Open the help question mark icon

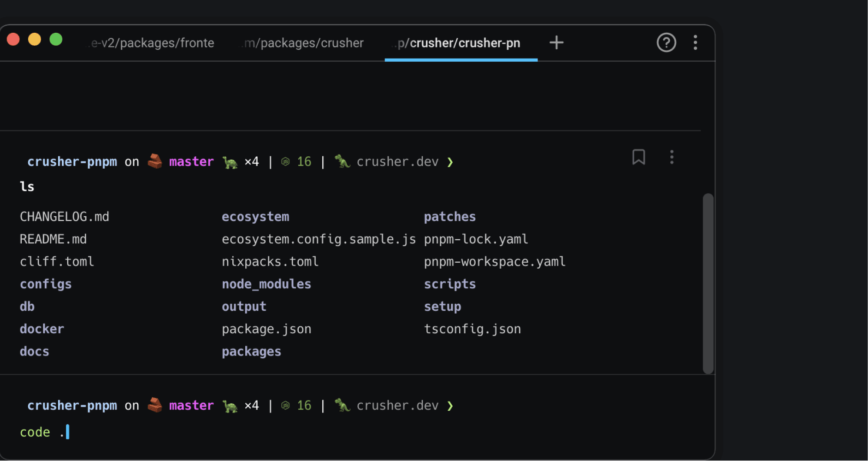(666, 42)
